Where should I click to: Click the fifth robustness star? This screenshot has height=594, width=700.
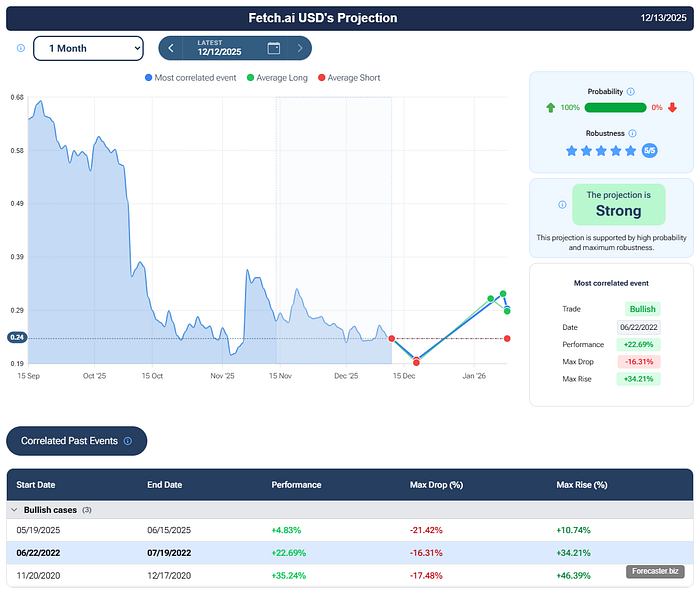coord(630,151)
